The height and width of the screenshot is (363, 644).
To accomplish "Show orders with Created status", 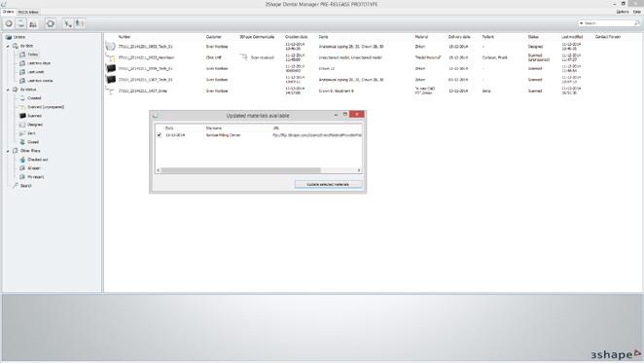I will 34,98.
